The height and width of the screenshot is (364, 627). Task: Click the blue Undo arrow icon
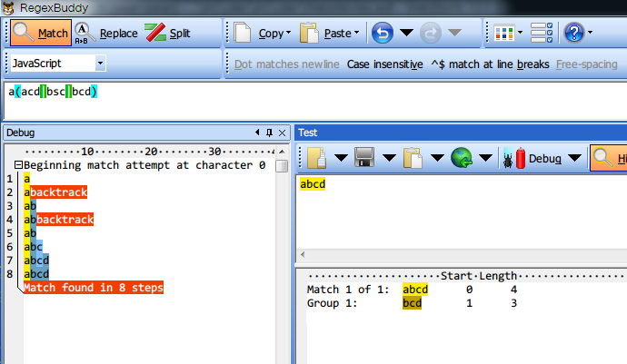[383, 33]
